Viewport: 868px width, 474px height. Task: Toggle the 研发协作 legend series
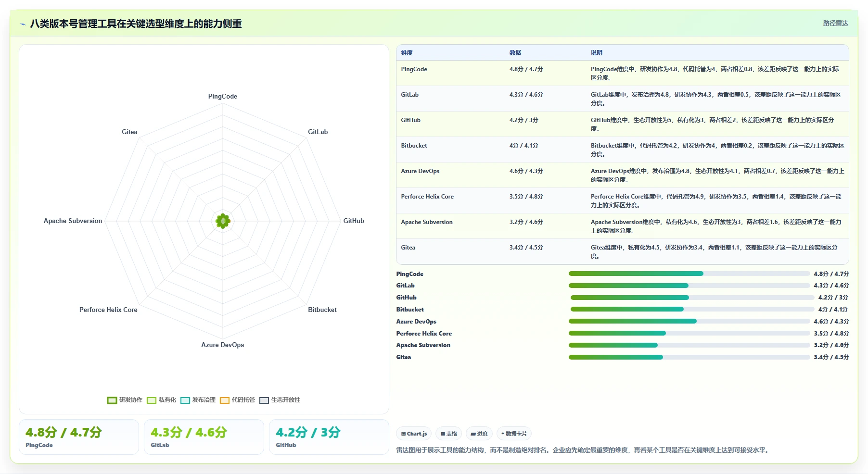[125, 400]
